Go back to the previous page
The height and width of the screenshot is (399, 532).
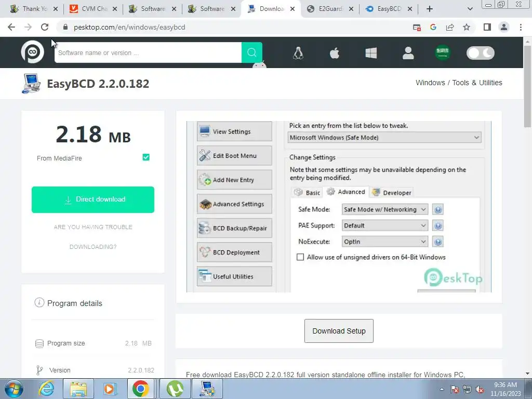11,27
